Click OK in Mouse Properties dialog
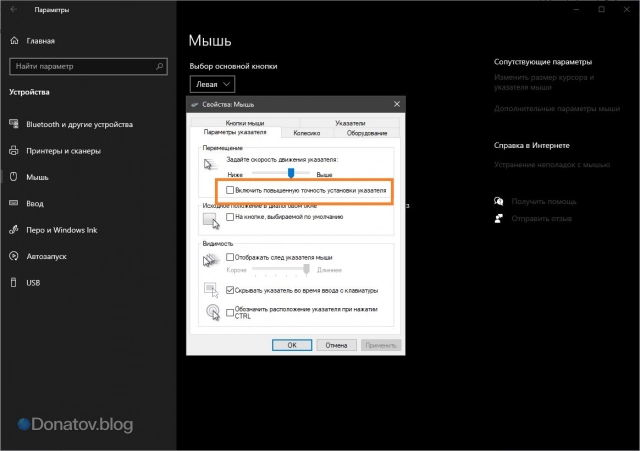640x451 pixels. (292, 345)
